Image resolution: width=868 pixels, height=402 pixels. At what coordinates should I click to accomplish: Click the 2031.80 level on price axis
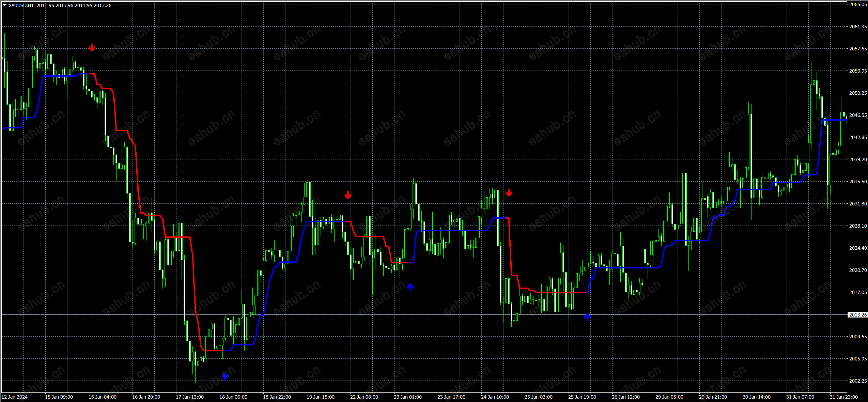point(857,204)
